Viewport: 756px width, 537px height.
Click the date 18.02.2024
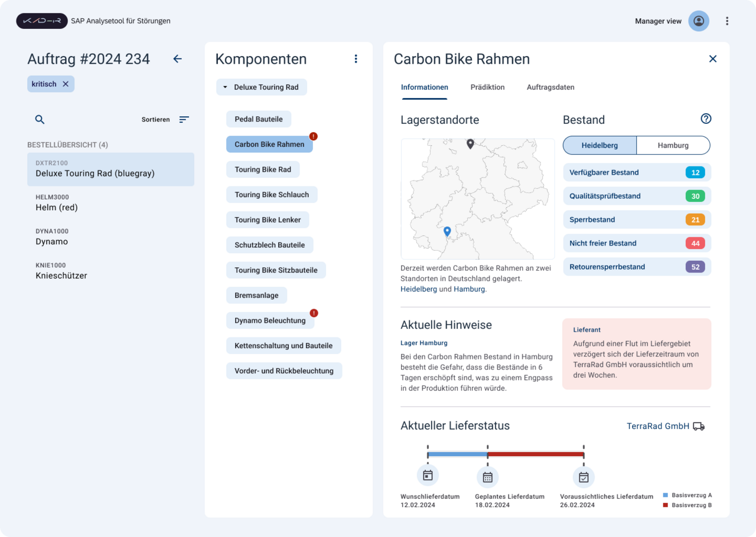[493, 505]
